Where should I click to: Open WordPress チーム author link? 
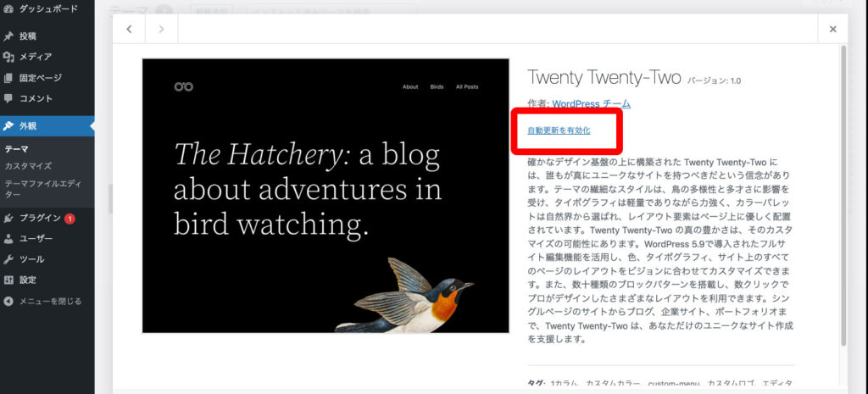[591, 104]
